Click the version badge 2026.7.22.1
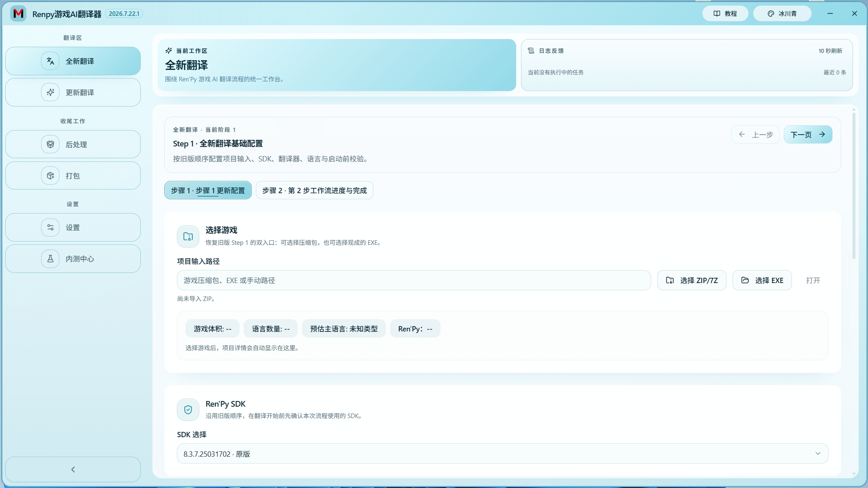The width and height of the screenshot is (868, 488). click(124, 13)
